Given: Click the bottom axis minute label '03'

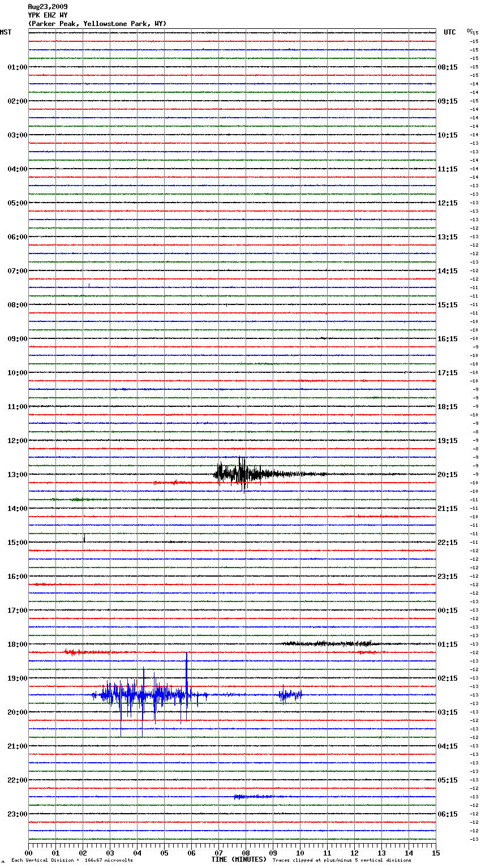Looking at the screenshot, I should [x=110, y=853].
